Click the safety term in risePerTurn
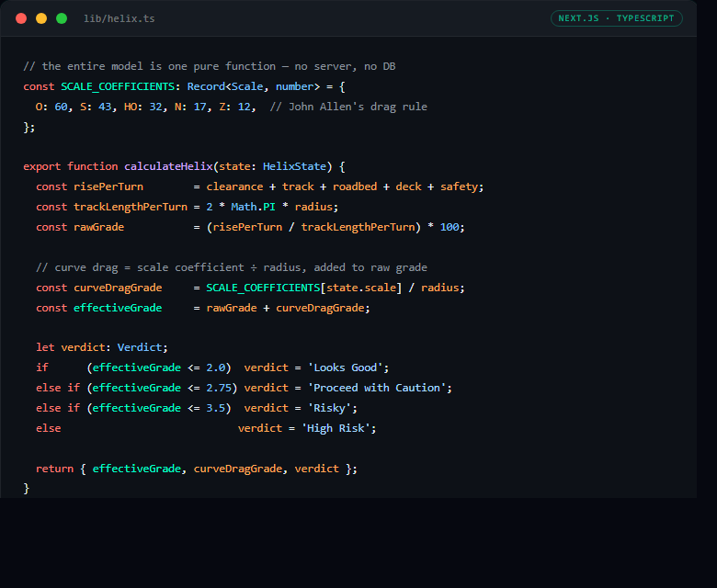Viewport: 717px width, 588px height. pos(459,187)
